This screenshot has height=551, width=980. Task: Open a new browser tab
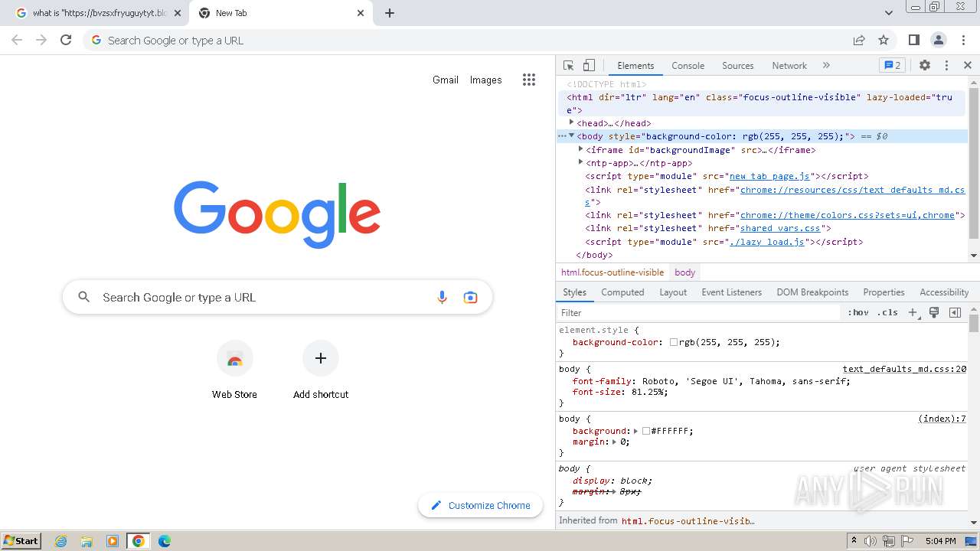click(389, 13)
